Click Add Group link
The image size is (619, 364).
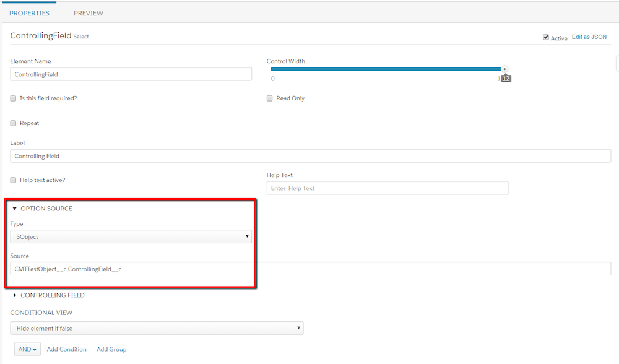click(111, 349)
